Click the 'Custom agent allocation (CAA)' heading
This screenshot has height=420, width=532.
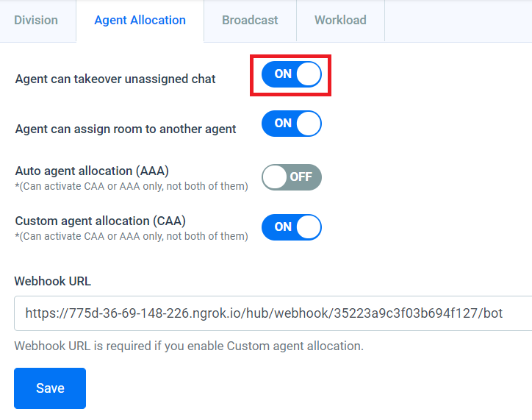tap(101, 221)
